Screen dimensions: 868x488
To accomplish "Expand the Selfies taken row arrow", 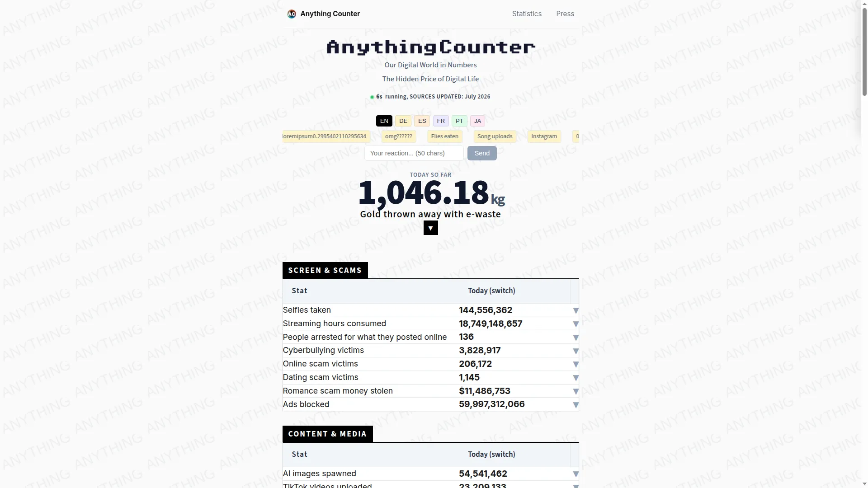I will (576, 310).
